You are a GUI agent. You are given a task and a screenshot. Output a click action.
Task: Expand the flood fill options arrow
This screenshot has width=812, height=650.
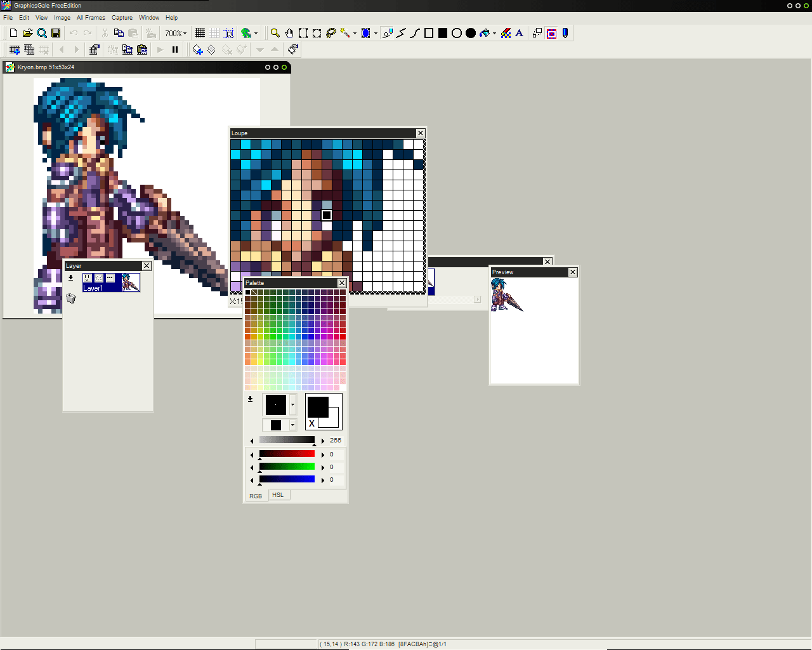tap(494, 33)
